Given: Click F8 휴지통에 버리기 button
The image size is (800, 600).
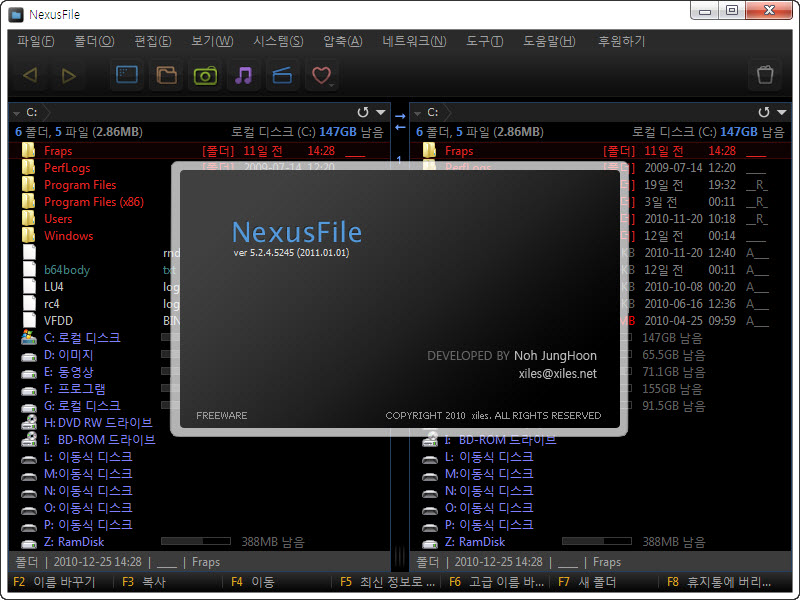Looking at the screenshot, I should [x=719, y=582].
